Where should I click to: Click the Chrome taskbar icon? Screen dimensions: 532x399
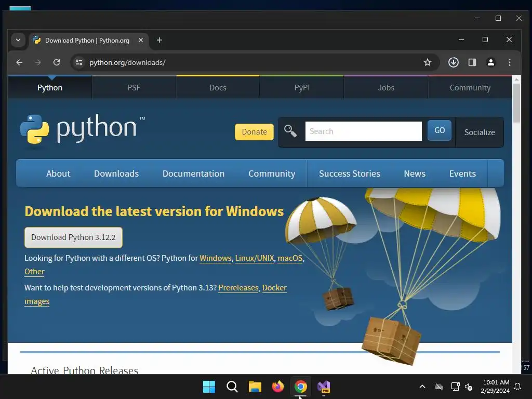pos(301,387)
